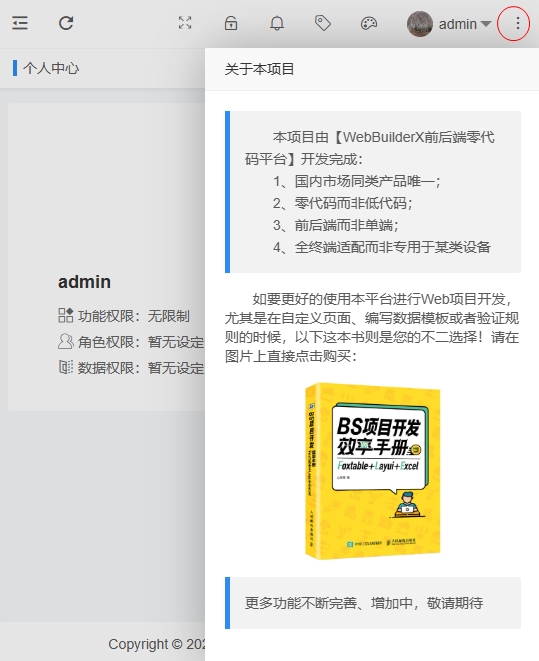Click the 关于本项目 panel header
The width and height of the screenshot is (539, 661).
pos(259,69)
